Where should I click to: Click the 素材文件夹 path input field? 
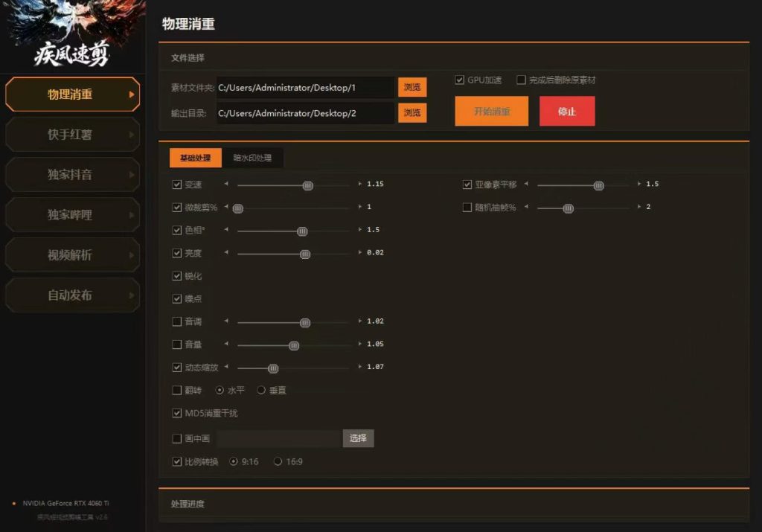click(x=306, y=88)
